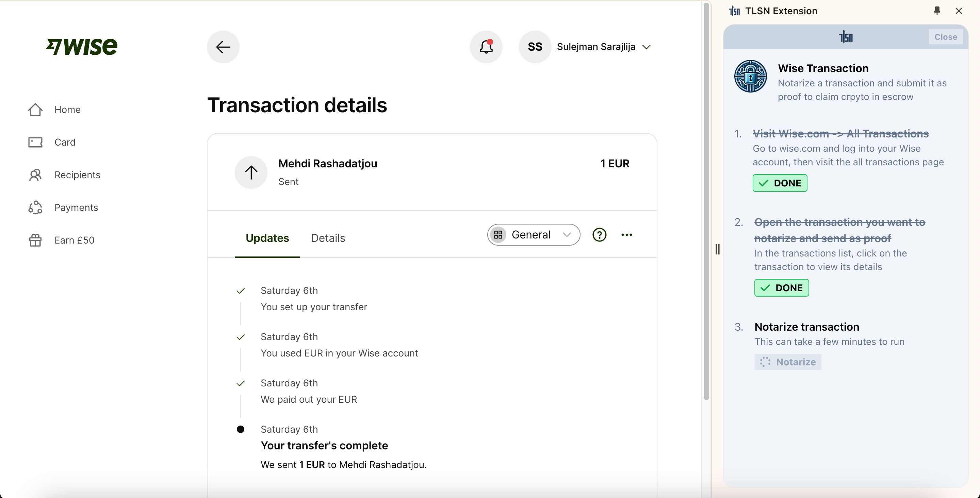
Task: Select the Updates tab
Action: (x=267, y=238)
